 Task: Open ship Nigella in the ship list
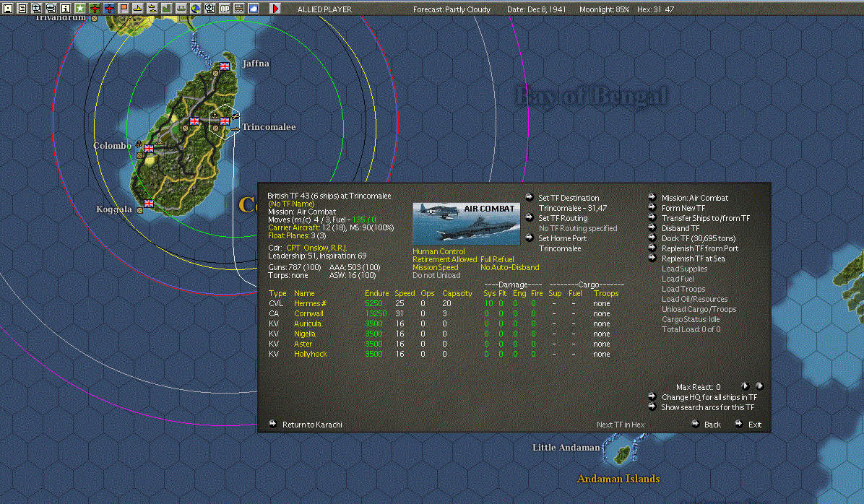point(305,334)
